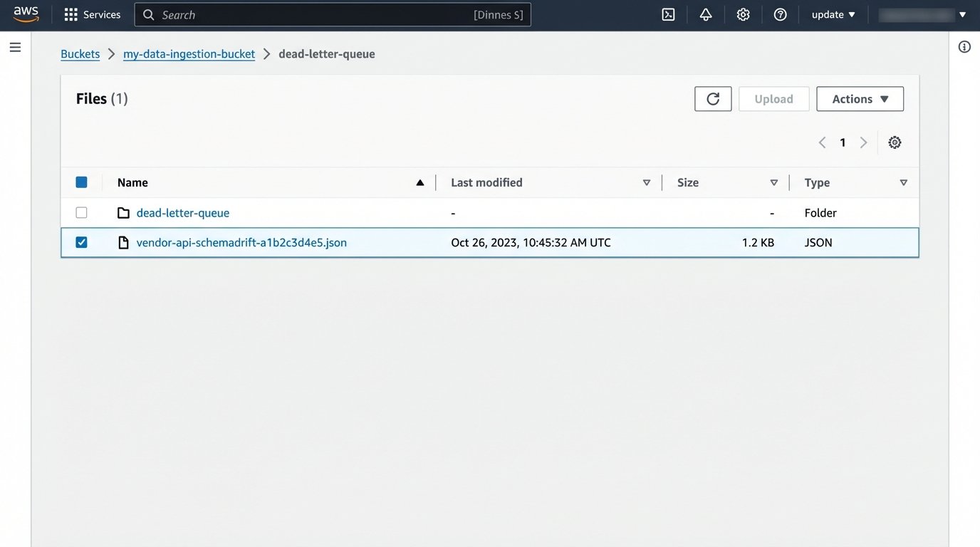Launch AWS CloudShell from the top bar
This screenshot has width=980, height=547.
[667, 14]
